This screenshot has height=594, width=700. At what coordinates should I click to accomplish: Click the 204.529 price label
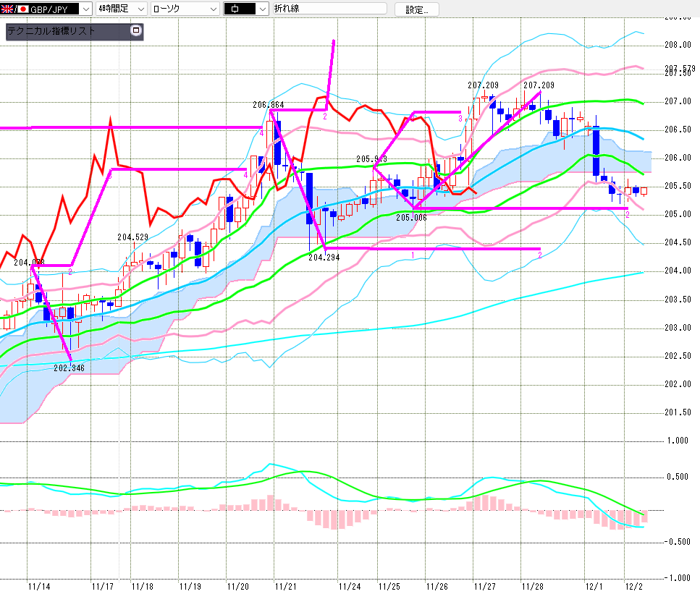pyautogui.click(x=132, y=237)
